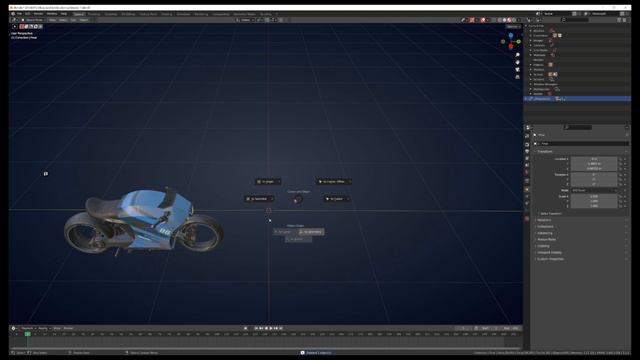Image resolution: width=640 pixels, height=360 pixels.
Task: Expand the Custom Properties panel
Action: [550, 259]
